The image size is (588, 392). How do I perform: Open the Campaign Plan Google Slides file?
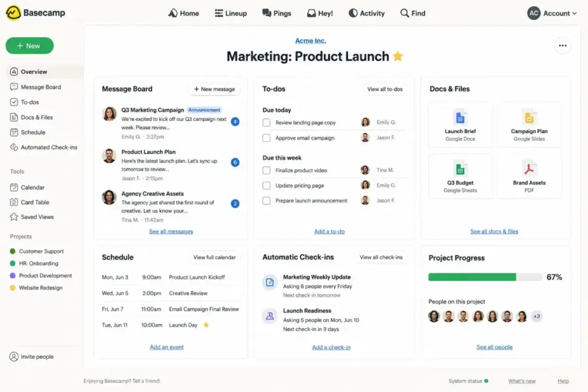pos(529,125)
